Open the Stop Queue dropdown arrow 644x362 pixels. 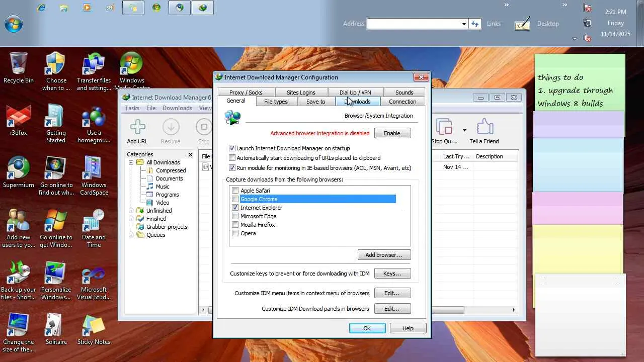pyautogui.click(x=464, y=131)
